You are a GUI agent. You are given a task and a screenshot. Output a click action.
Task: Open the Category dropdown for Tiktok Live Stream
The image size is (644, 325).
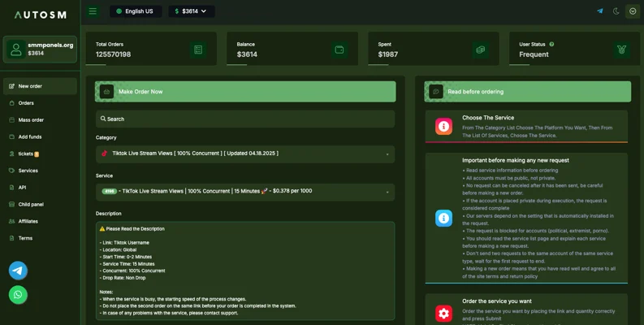coord(245,154)
